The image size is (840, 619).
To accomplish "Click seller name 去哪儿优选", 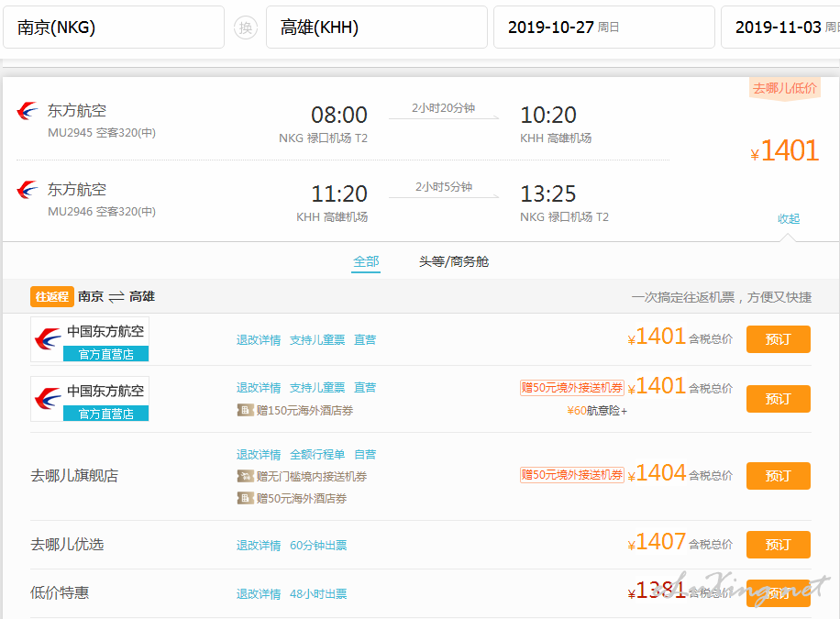I will (x=67, y=544).
